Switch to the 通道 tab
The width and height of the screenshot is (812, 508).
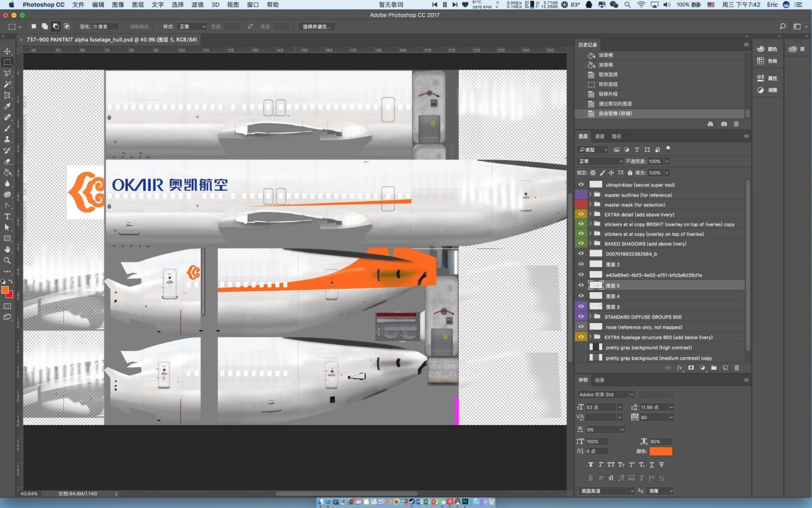pyautogui.click(x=599, y=136)
